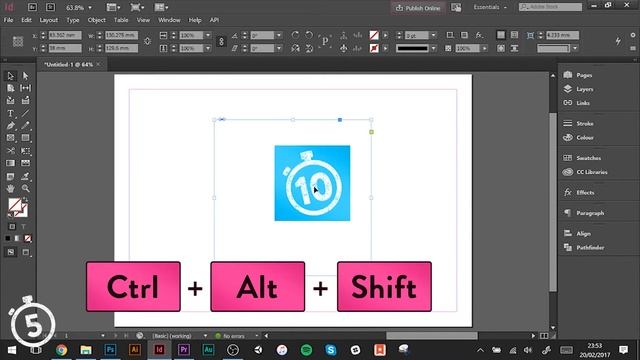This screenshot has width=640, height=360.
Task: Toggle formatting affects text button
Action: click(23, 227)
